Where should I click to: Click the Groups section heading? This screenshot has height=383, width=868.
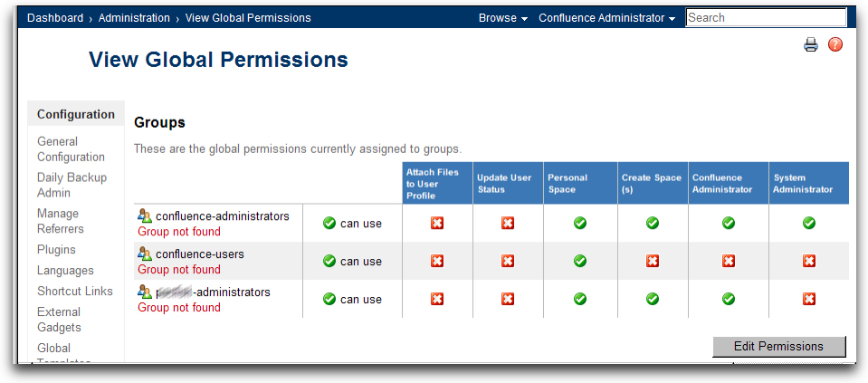click(x=159, y=123)
